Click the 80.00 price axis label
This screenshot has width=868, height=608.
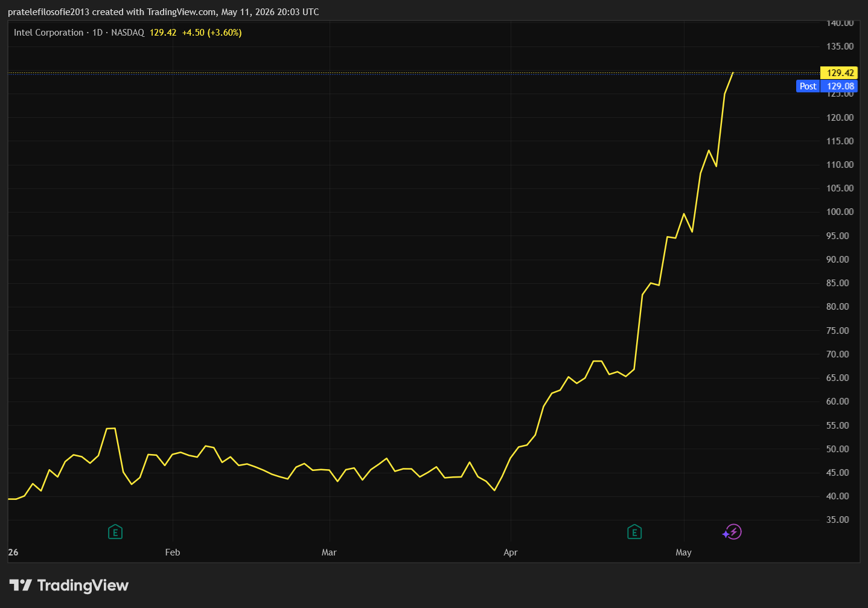(837, 307)
